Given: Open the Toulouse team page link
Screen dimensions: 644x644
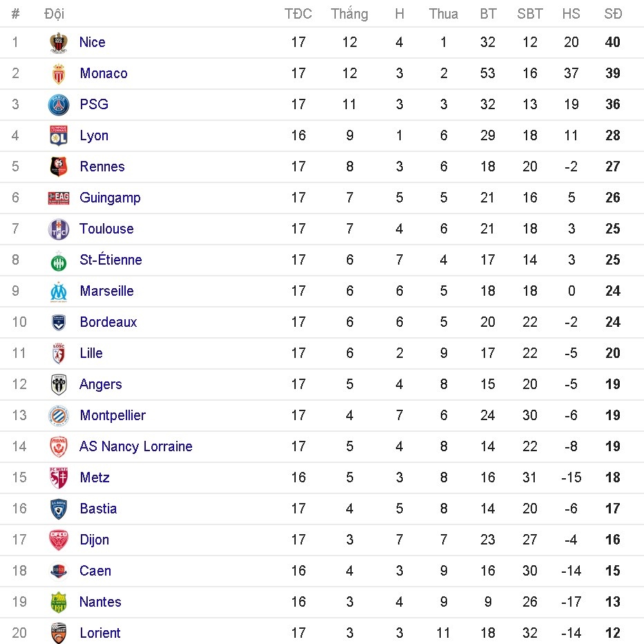Looking at the screenshot, I should coord(106,229).
